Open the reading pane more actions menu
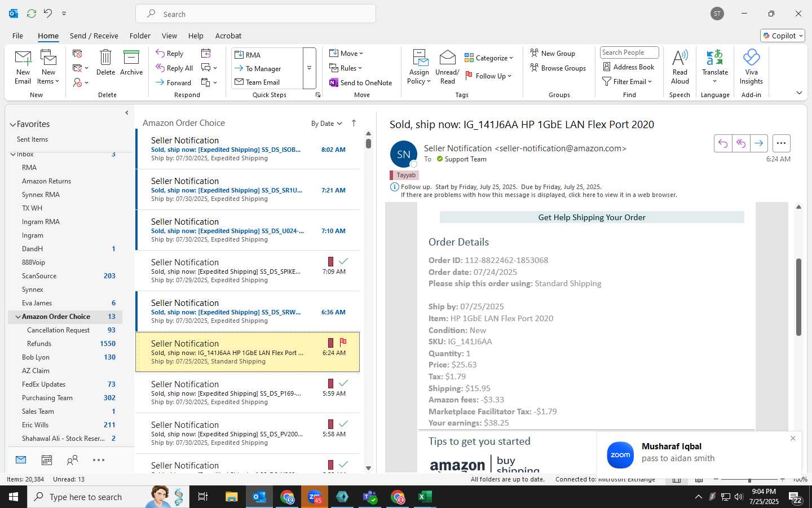This screenshot has height=508, width=812. 781,143
